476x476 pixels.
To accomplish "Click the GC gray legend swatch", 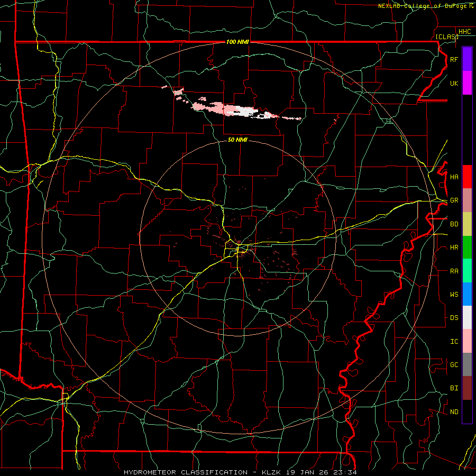I will [x=467, y=364].
